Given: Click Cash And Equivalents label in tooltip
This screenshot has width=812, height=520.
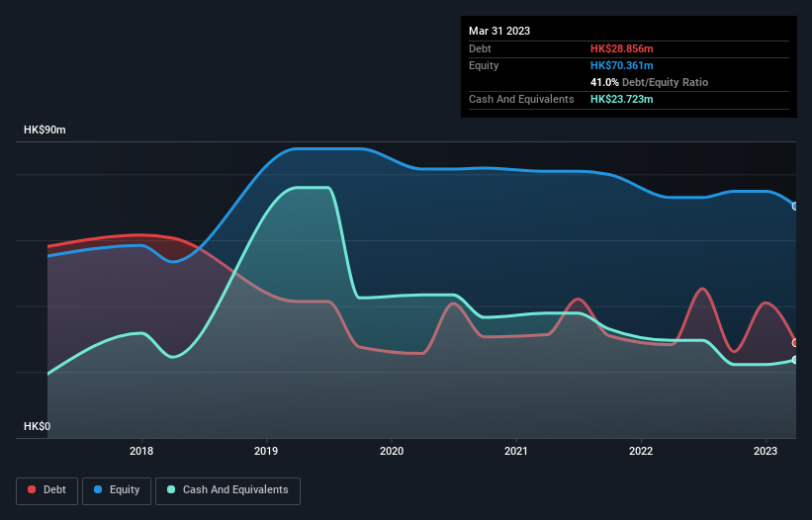Looking at the screenshot, I should (x=521, y=99).
